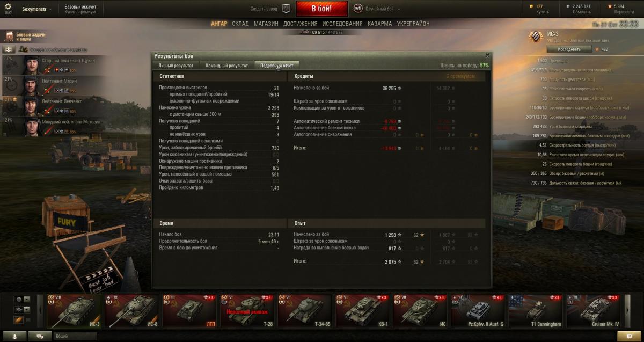Screen dimensions: 644x342
Task: Click the Создать взвод platoon shield icon
Action: tap(286, 9)
